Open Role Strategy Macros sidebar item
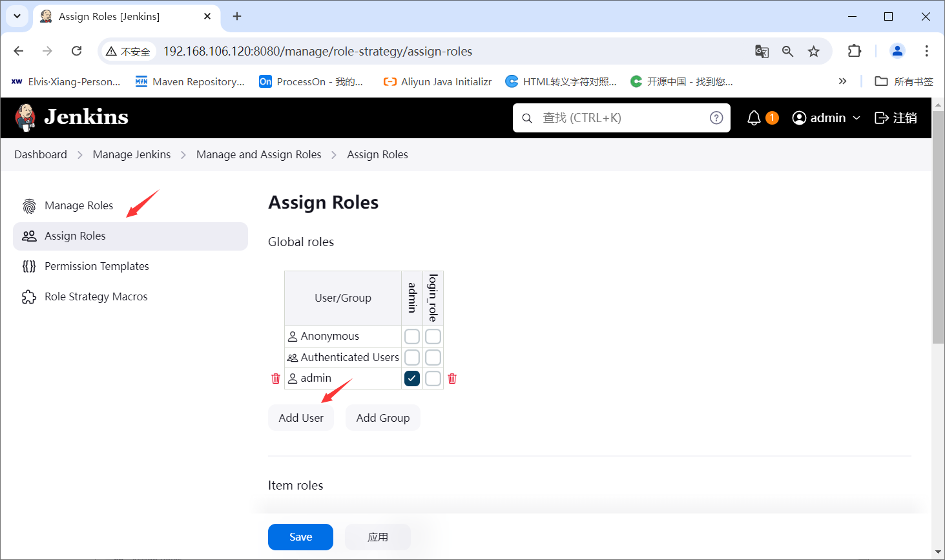Image resolution: width=945 pixels, height=560 pixels. click(x=130, y=296)
